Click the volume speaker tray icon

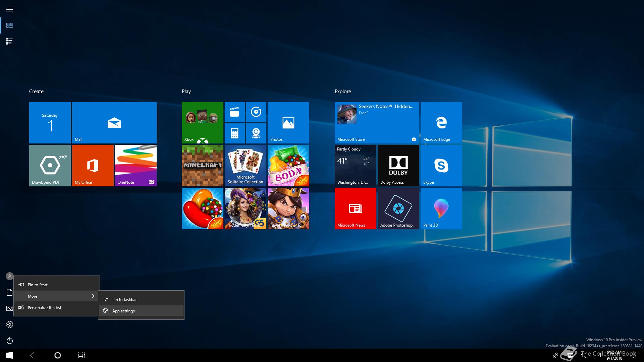(x=584, y=355)
